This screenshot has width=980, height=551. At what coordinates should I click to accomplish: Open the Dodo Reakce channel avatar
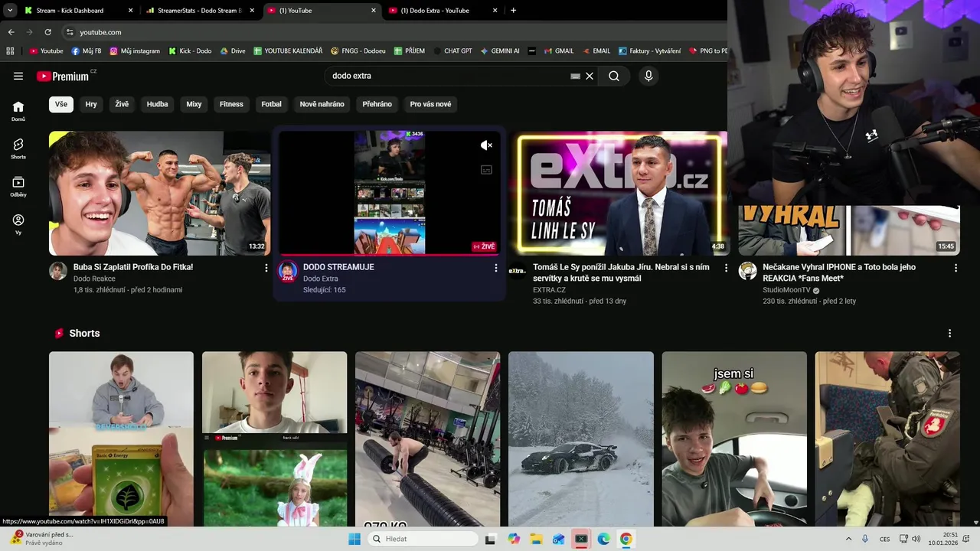click(x=58, y=271)
